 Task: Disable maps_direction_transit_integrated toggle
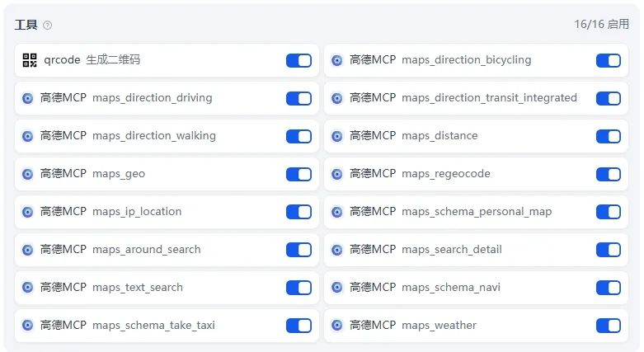609,98
